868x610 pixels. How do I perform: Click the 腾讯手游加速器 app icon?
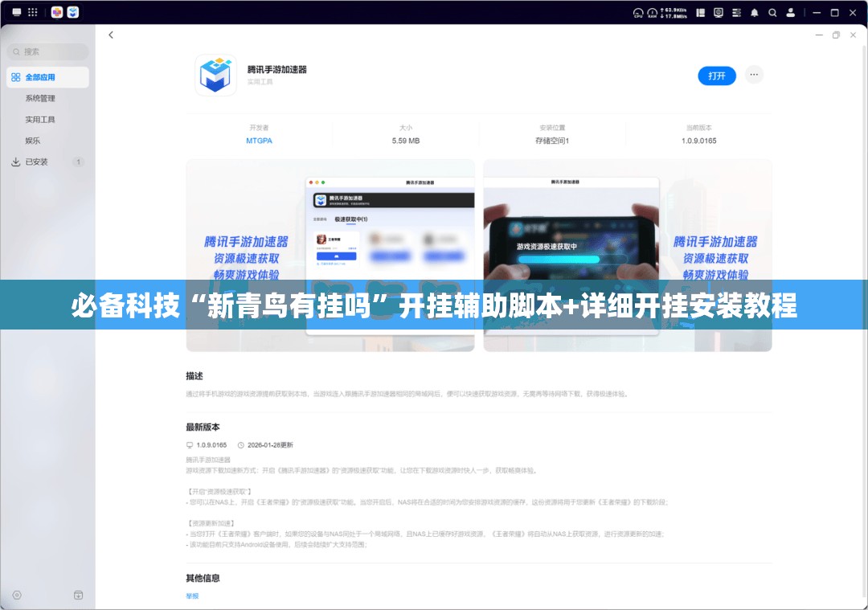(216, 75)
